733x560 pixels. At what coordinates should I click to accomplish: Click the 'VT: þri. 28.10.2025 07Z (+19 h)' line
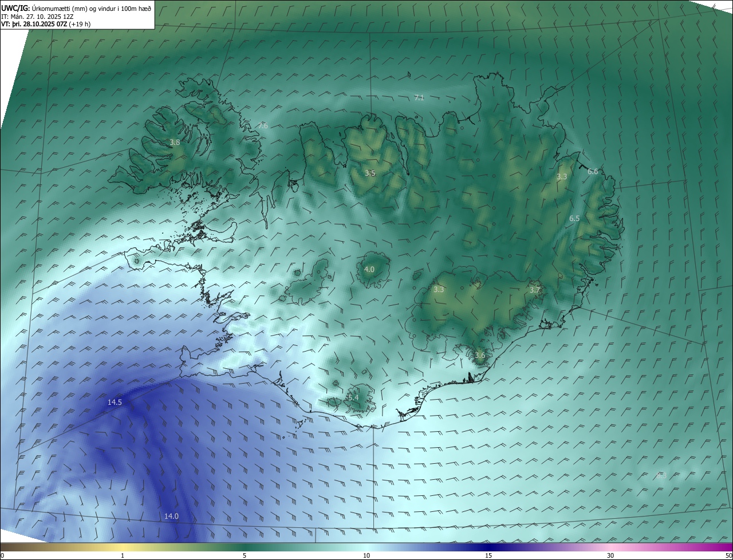(46, 24)
